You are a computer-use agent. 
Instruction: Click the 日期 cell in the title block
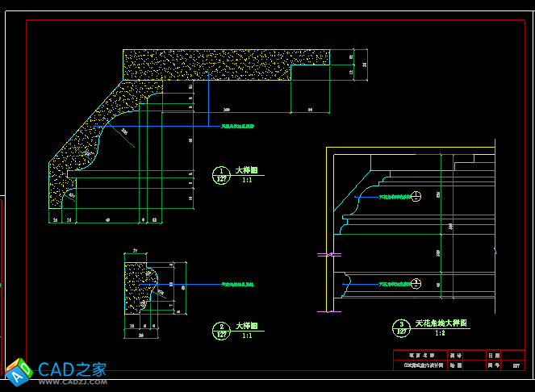click(493, 355)
